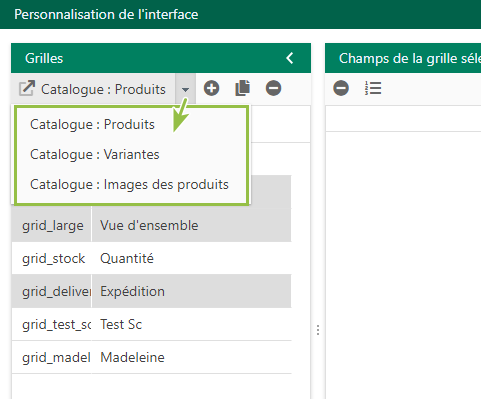
Task: Open the grid type dropdown arrow
Action: pos(186,89)
